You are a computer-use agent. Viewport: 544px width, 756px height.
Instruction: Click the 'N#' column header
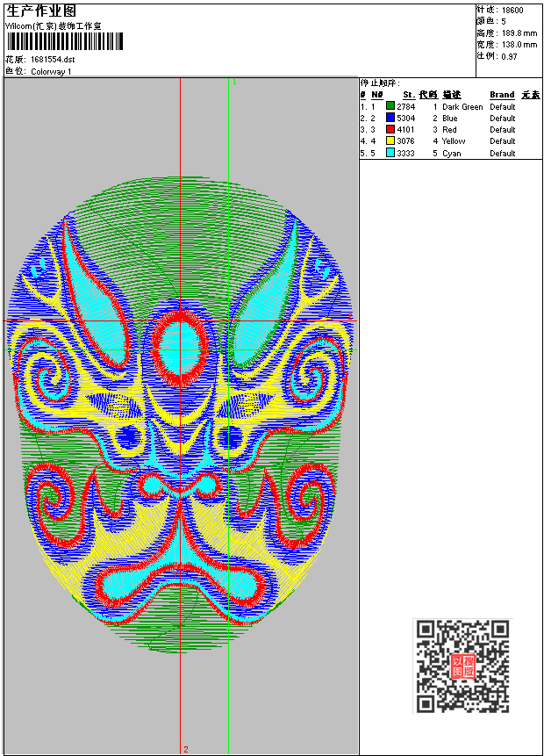(377, 95)
